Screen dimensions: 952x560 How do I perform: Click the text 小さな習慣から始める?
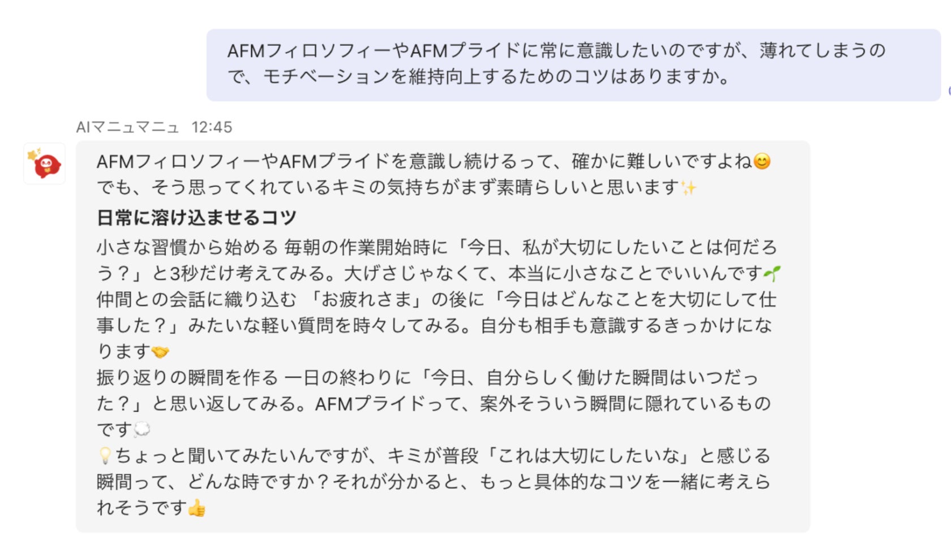click(x=187, y=247)
